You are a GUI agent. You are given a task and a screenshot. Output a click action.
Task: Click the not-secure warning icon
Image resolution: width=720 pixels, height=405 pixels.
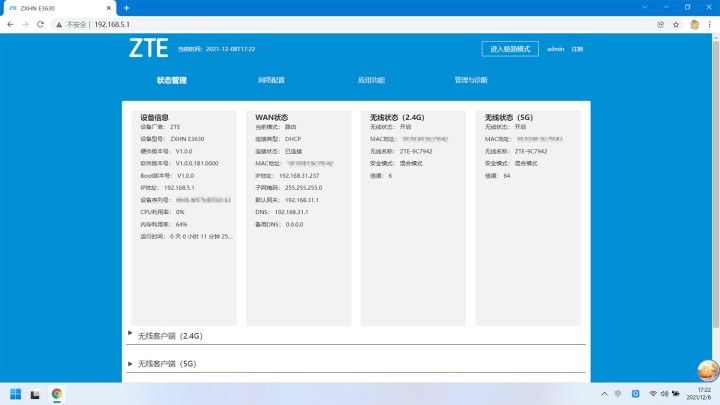[59, 25]
